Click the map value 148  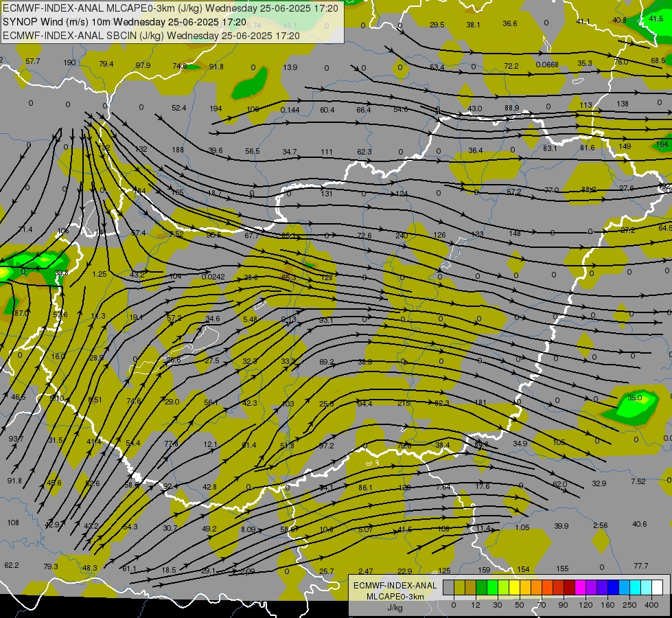pos(515,233)
